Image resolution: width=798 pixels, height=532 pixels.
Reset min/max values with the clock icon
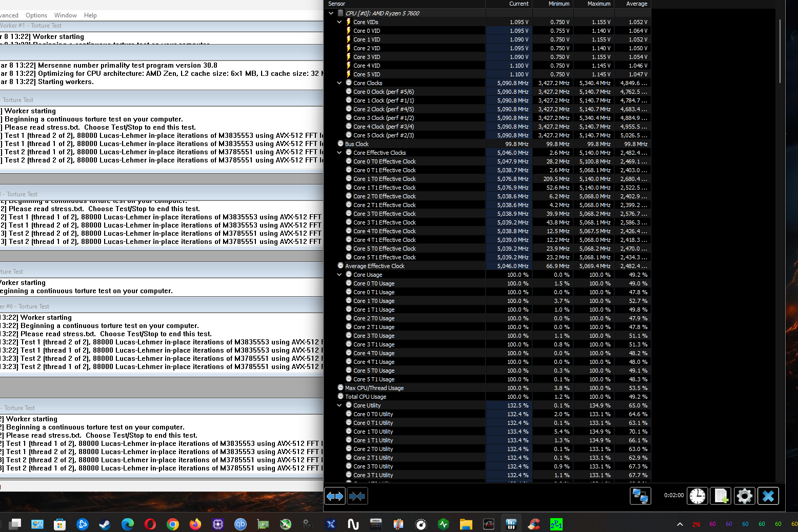pyautogui.click(x=697, y=496)
